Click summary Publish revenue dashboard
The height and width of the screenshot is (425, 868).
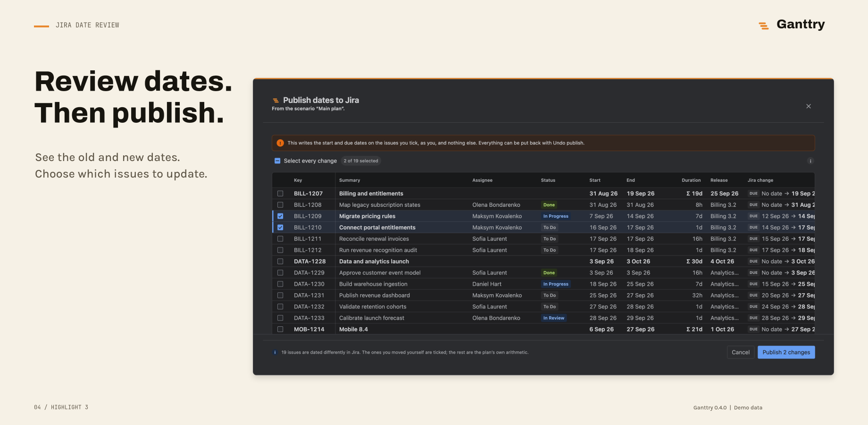coord(375,296)
